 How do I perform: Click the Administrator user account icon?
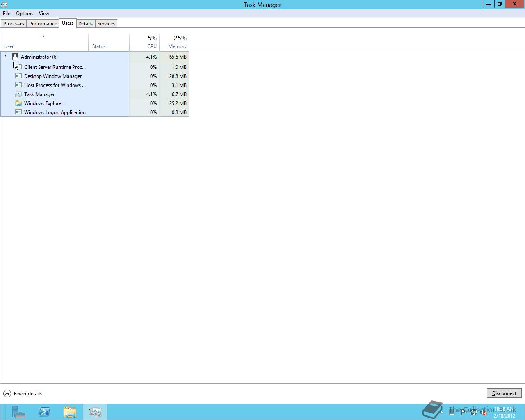pyautogui.click(x=15, y=57)
